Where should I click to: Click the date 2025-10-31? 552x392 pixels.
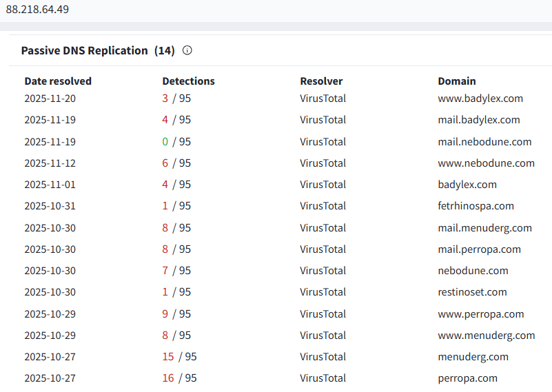[x=50, y=206]
